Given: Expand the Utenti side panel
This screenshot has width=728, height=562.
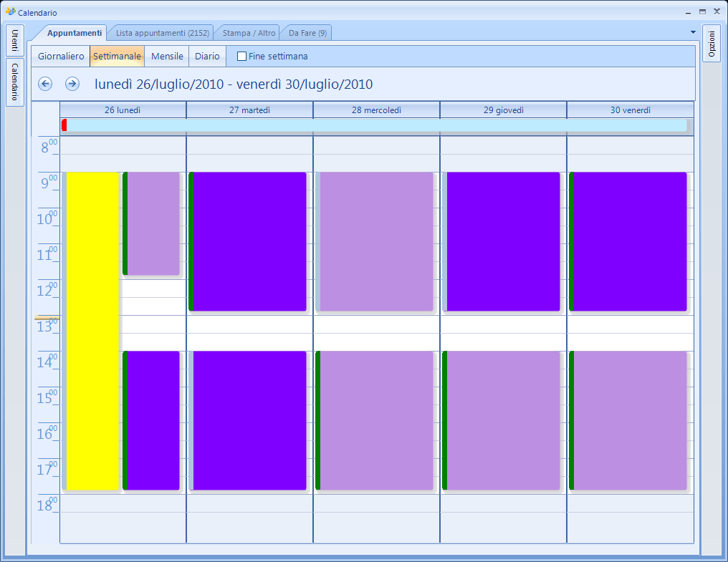Looking at the screenshot, I should click(15, 40).
